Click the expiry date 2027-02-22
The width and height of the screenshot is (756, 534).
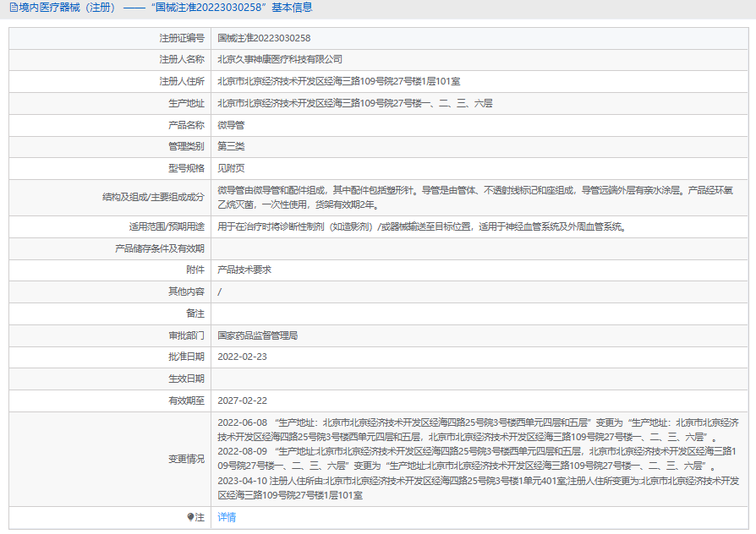coord(242,400)
